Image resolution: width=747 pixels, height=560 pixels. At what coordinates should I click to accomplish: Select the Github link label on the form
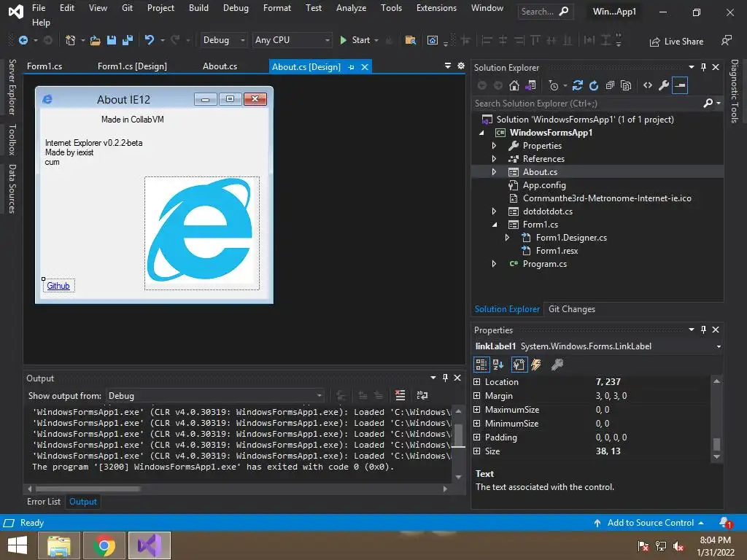(58, 286)
